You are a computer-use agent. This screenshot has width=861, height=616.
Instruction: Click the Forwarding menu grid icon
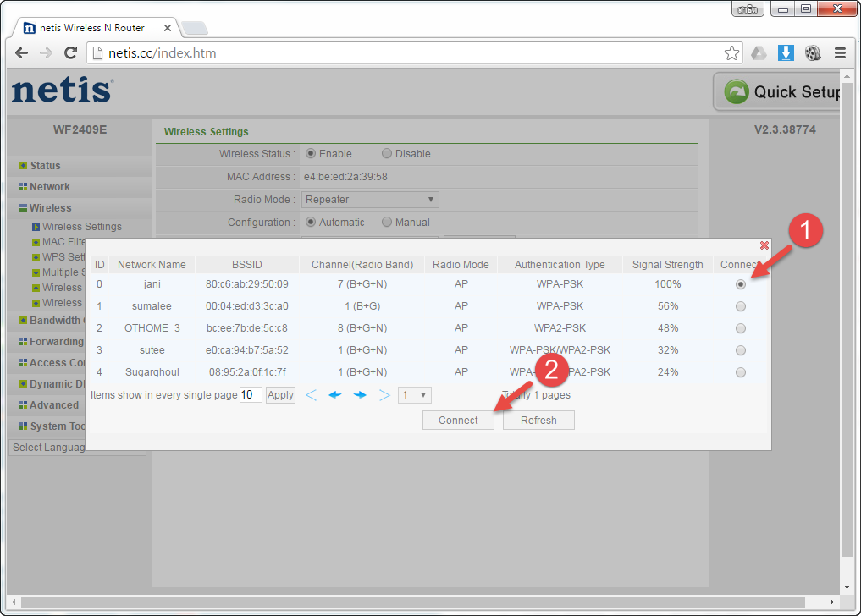click(23, 342)
